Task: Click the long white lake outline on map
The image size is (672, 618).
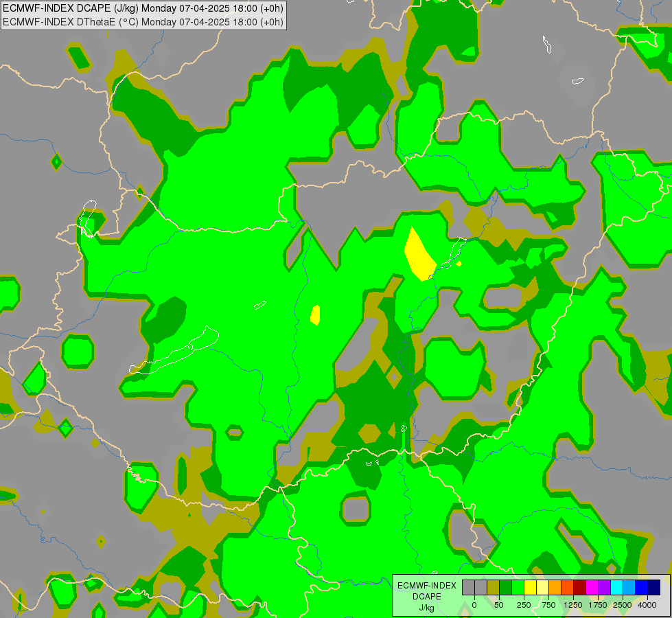Action: [x=174, y=350]
